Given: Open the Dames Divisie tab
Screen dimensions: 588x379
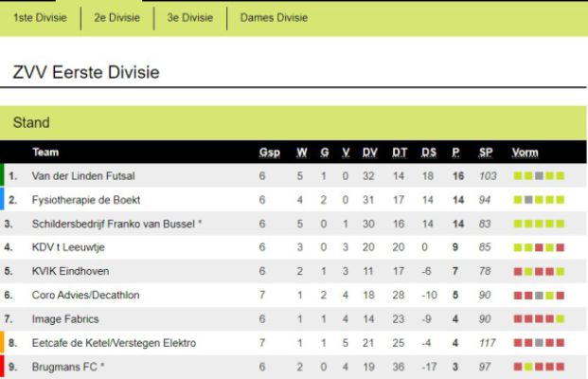Looking at the screenshot, I should (x=274, y=18).
